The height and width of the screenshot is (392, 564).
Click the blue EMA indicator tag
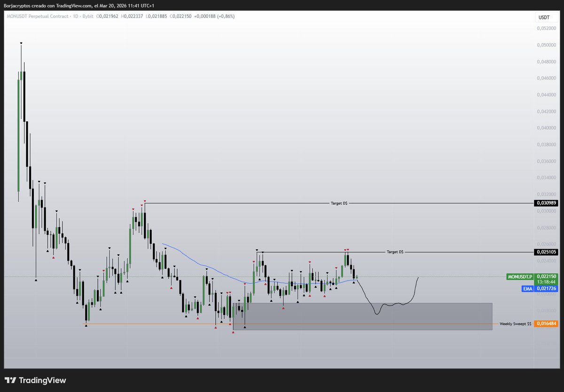coord(528,289)
